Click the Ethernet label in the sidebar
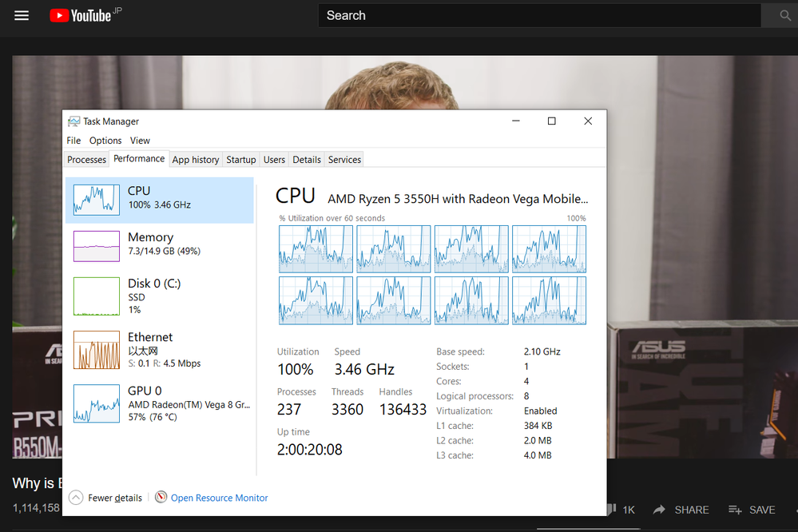 point(150,337)
